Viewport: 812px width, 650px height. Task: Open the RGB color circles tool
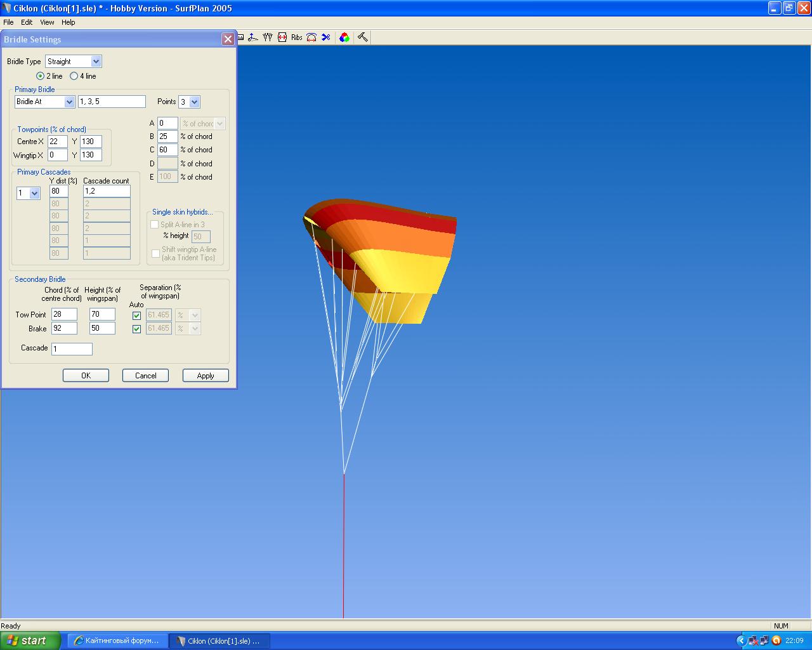pyautogui.click(x=344, y=37)
